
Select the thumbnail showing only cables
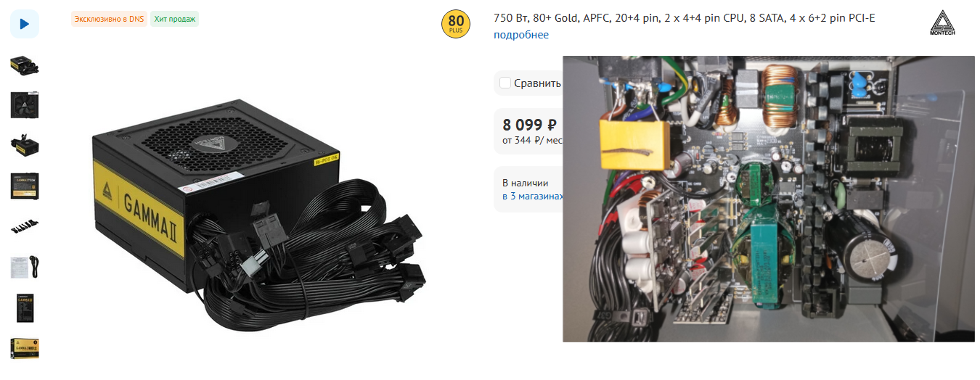(x=25, y=226)
